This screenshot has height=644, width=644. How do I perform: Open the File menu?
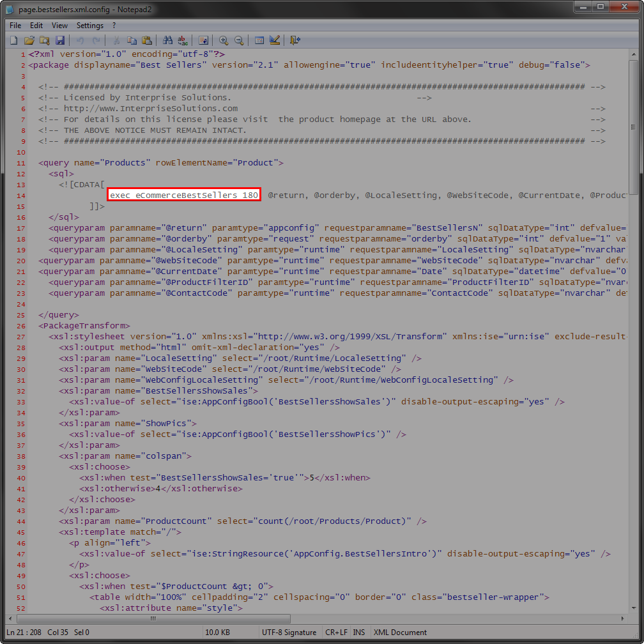coord(15,26)
